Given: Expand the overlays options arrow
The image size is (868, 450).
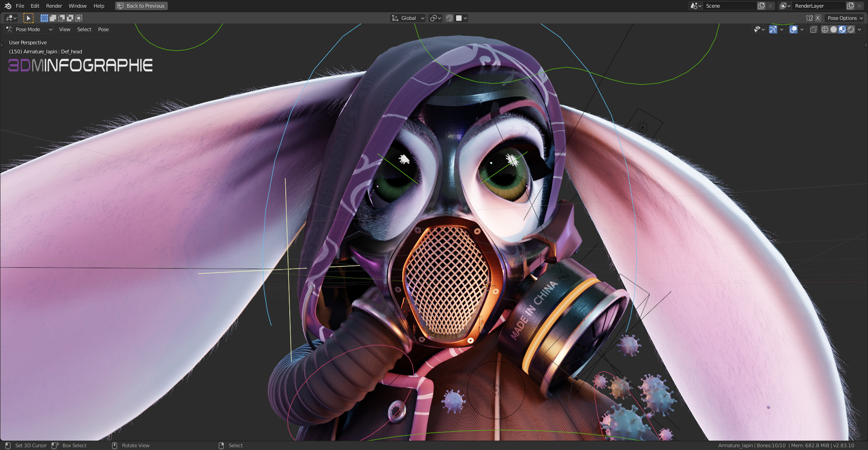Looking at the screenshot, I should pos(802,29).
